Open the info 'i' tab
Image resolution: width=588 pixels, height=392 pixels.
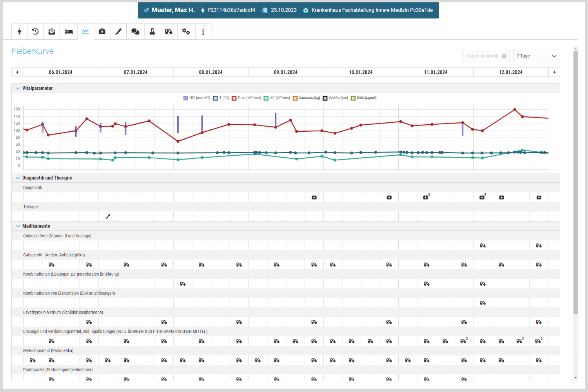pyautogui.click(x=203, y=32)
